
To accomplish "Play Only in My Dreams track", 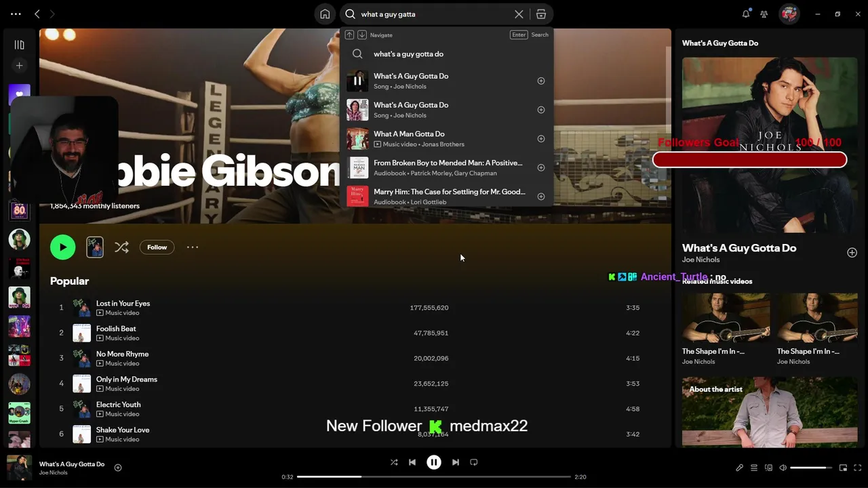I will (x=61, y=384).
